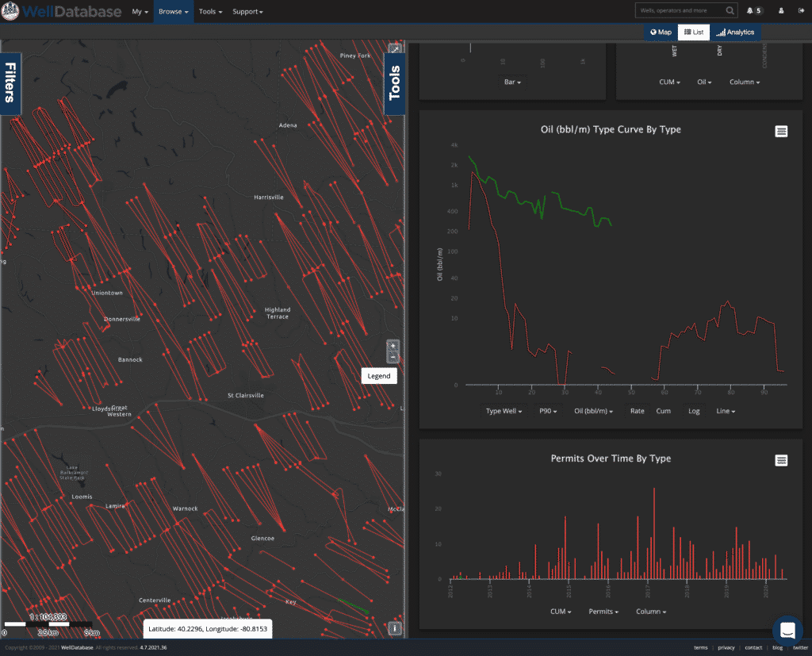Focus the wells and operators search field
Viewport: 812px width, 656px height.
pos(680,10)
